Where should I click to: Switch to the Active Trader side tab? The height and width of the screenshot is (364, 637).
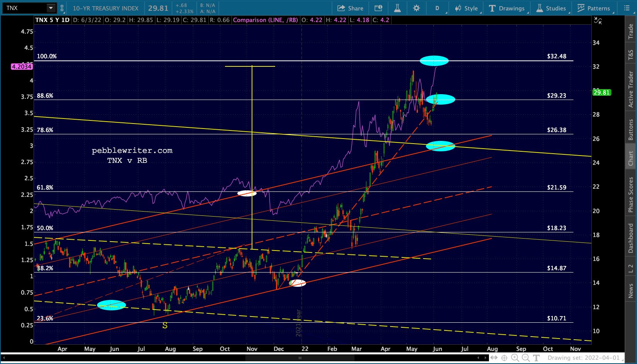point(631,89)
